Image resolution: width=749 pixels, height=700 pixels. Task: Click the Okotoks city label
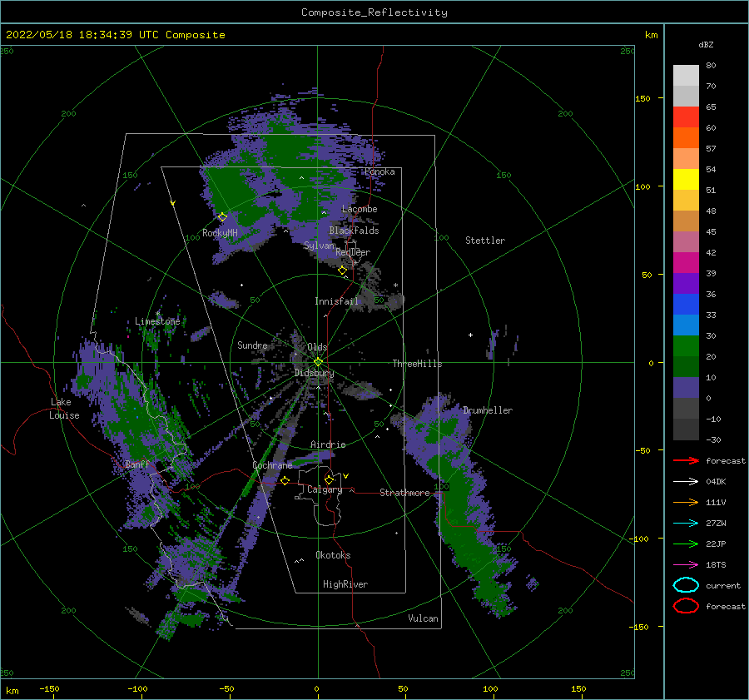click(333, 555)
